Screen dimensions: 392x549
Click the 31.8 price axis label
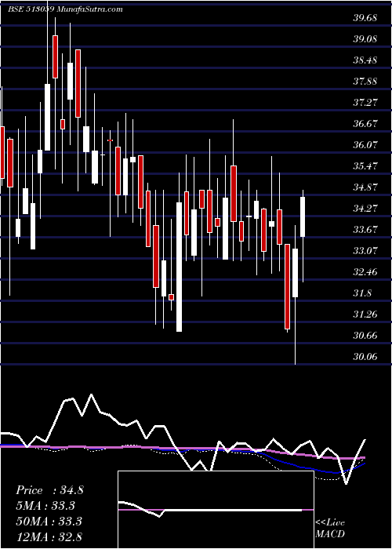click(362, 293)
